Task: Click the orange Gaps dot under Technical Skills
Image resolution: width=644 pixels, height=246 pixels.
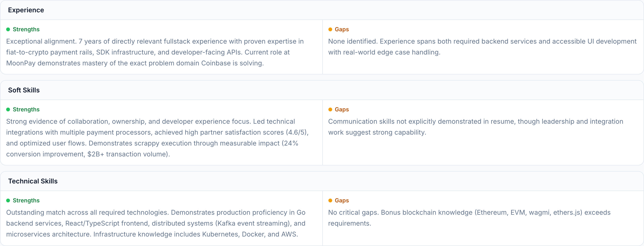Action: click(x=330, y=200)
